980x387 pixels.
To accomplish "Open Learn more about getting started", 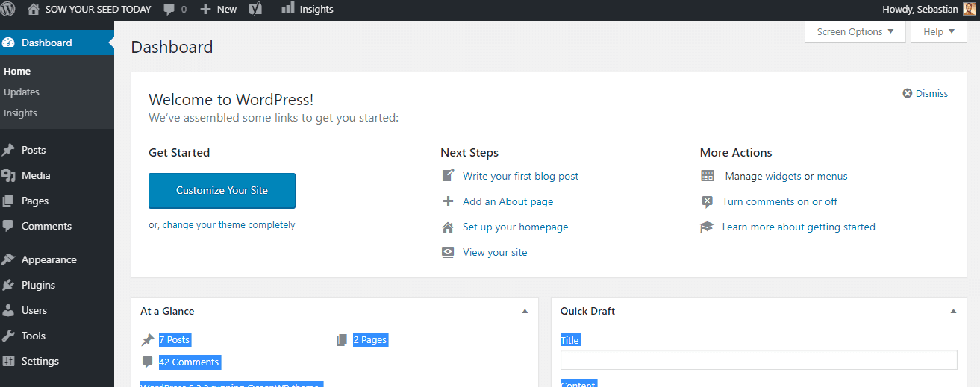I will click(799, 227).
